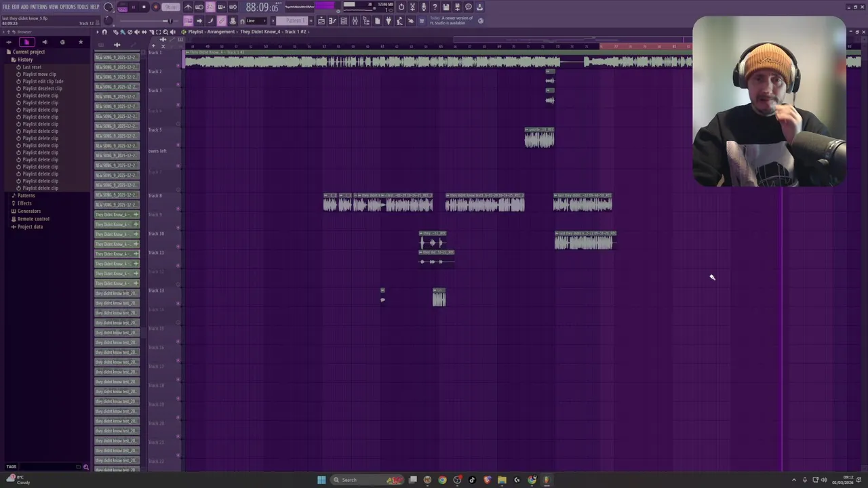
Task: Select the playlist Playback speaker tool
Action: pyautogui.click(x=172, y=32)
